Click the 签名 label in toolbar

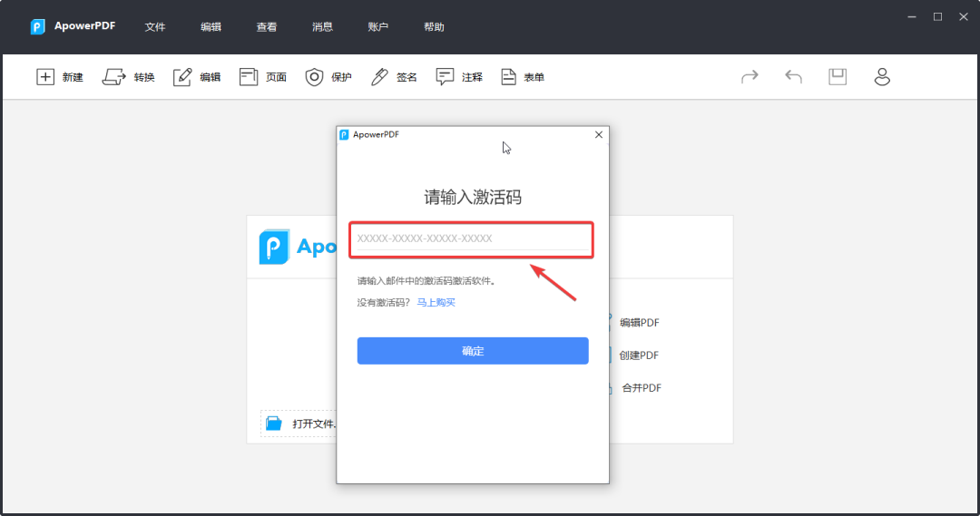click(x=407, y=77)
